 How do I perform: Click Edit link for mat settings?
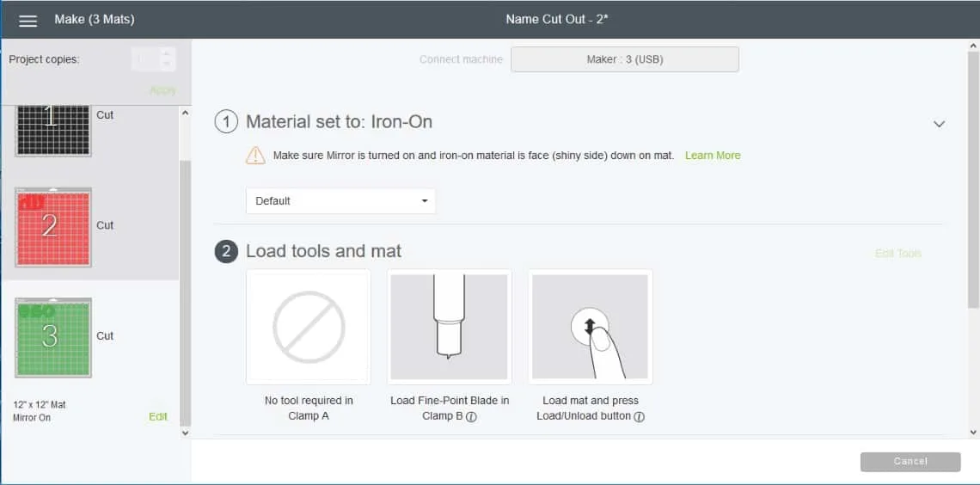pos(158,417)
